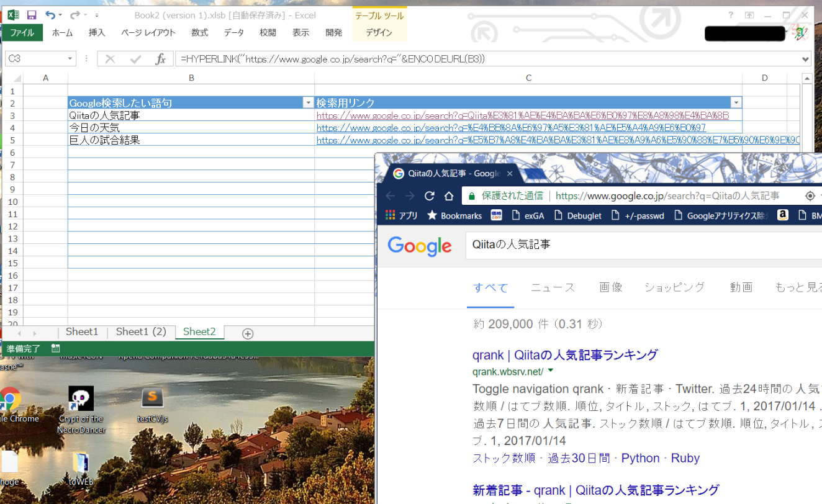
Task: Click Chrome's home icon
Action: (x=448, y=196)
